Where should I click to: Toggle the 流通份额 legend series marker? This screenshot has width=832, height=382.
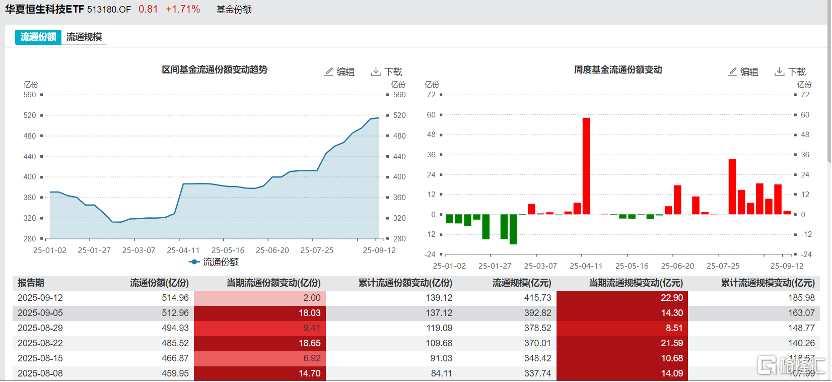click(x=195, y=262)
